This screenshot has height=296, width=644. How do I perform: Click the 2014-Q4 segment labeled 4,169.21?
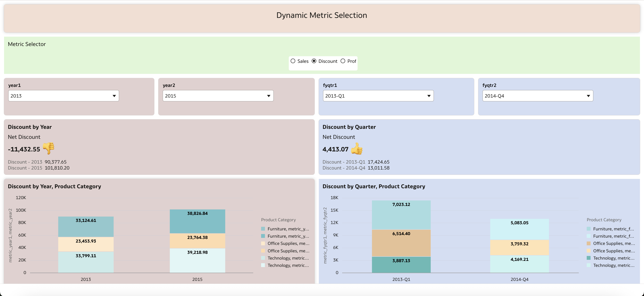click(519, 260)
